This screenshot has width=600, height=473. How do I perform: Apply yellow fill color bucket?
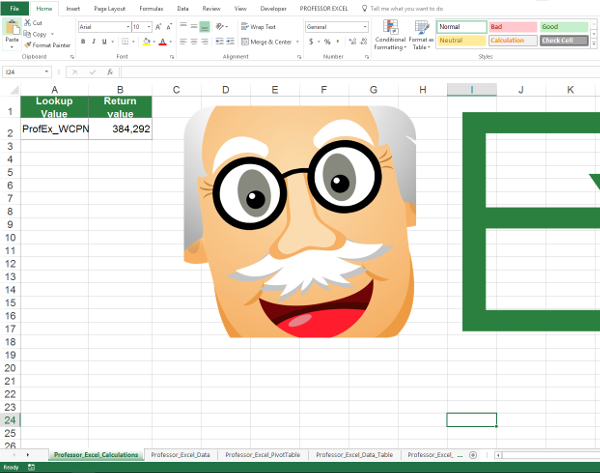[146, 41]
